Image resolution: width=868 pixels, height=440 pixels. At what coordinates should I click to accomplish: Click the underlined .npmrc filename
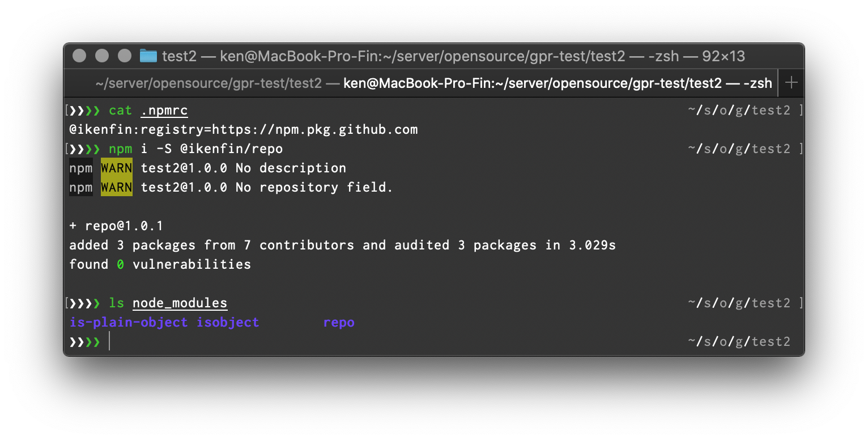(164, 110)
